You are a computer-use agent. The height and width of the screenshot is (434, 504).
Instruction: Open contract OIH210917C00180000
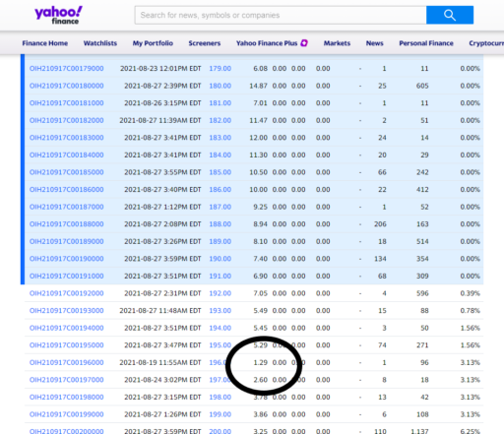pos(67,86)
